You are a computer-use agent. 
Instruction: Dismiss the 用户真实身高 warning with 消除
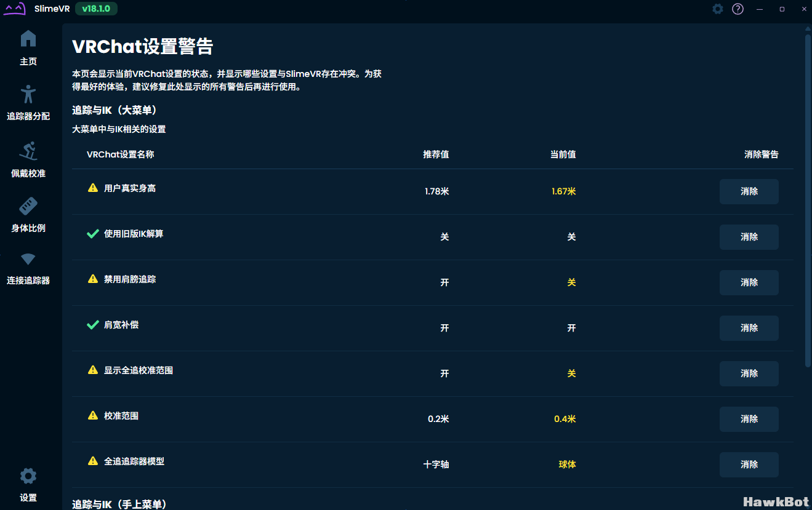pyautogui.click(x=749, y=191)
